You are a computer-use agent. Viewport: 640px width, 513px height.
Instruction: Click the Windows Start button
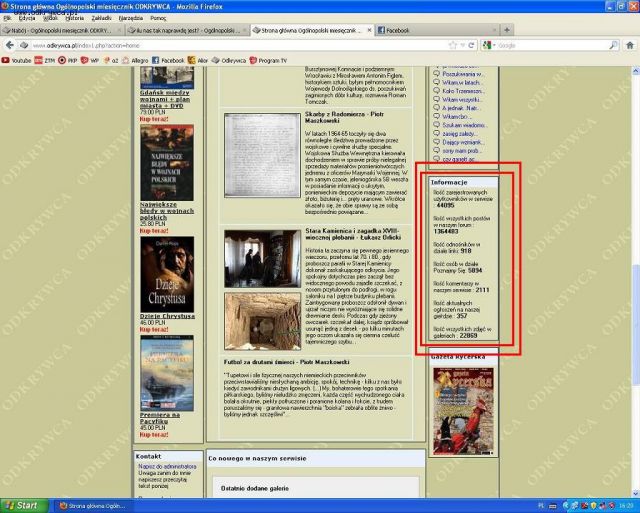24,505
